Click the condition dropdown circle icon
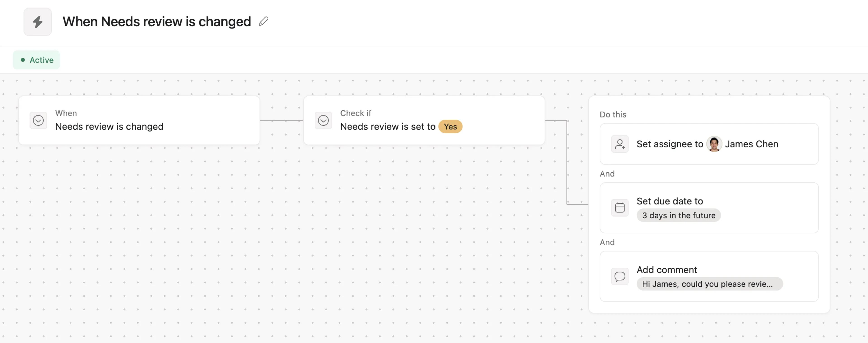 pyautogui.click(x=323, y=120)
